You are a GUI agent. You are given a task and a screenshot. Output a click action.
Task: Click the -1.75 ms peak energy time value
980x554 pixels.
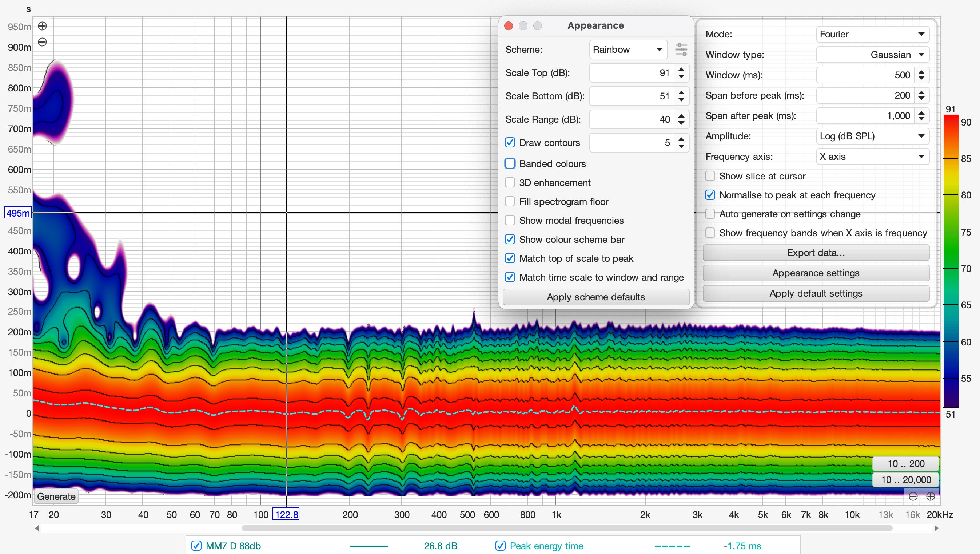(x=742, y=546)
